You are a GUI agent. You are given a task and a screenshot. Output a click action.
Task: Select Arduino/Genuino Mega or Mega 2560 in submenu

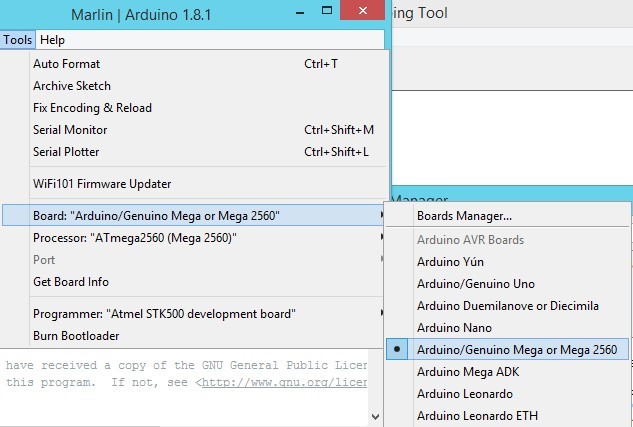click(x=507, y=350)
